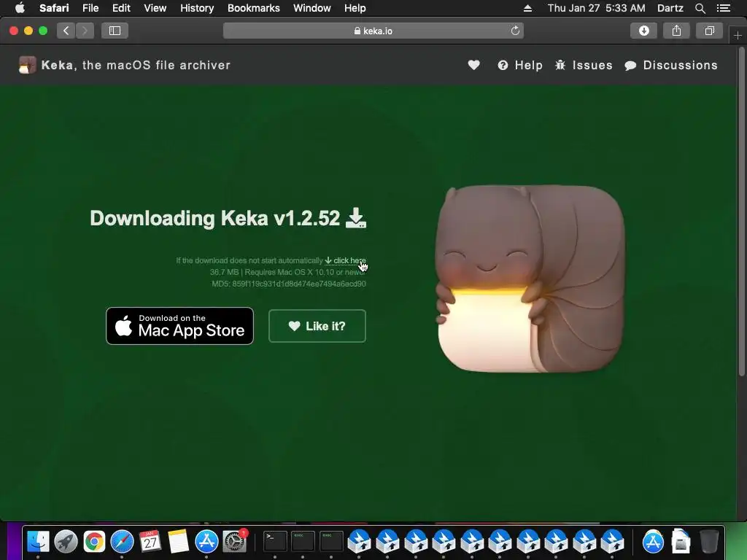Open the Issues page link

click(584, 65)
